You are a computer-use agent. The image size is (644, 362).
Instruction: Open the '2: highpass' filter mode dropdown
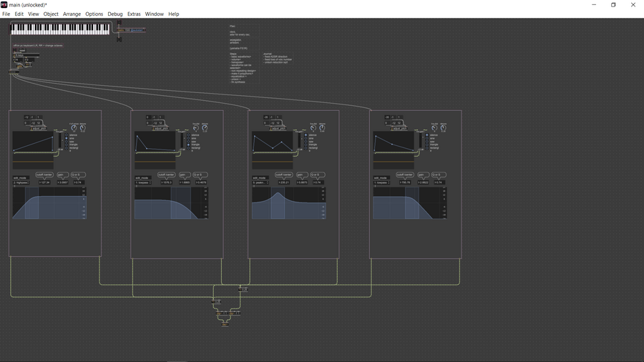pos(21,182)
